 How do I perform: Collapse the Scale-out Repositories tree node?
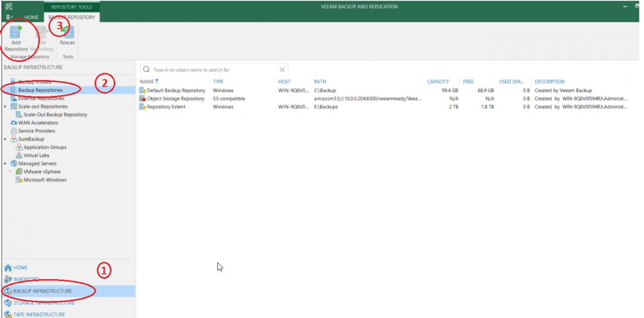[x=4, y=106]
